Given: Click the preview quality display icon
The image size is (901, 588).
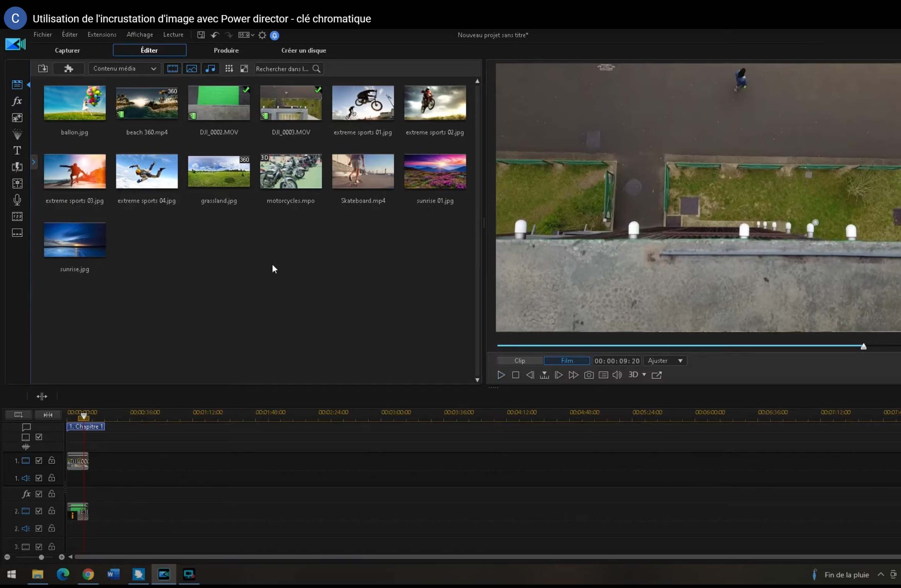Looking at the screenshot, I should [603, 375].
